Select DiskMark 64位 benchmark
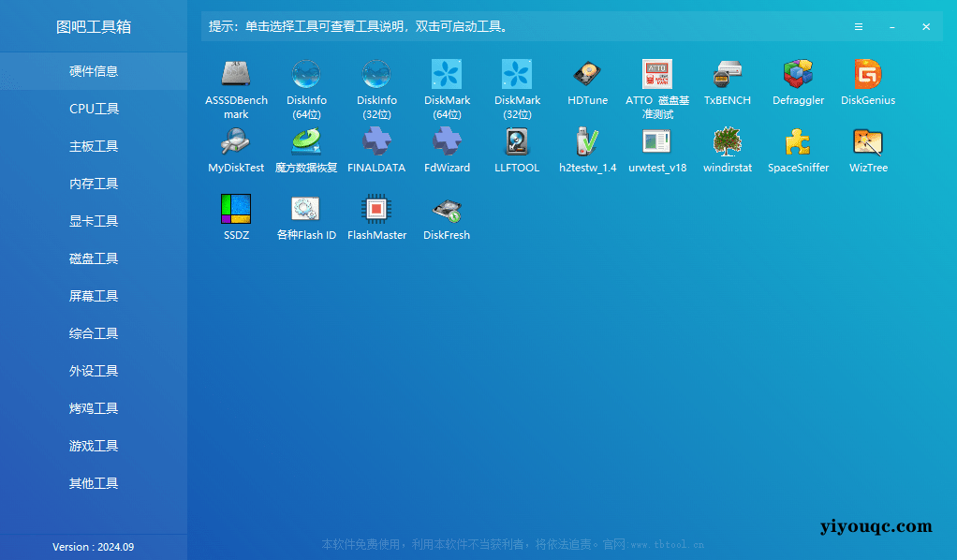 click(x=447, y=84)
